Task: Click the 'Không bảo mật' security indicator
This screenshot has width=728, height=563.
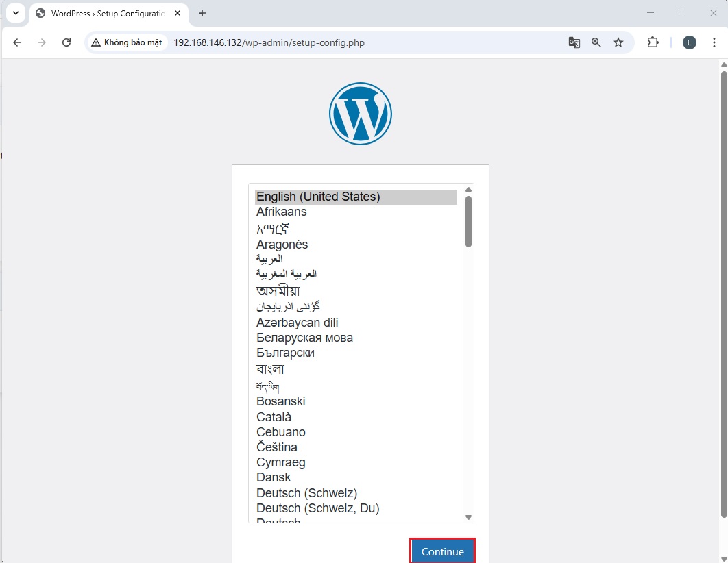Action: 127,42
